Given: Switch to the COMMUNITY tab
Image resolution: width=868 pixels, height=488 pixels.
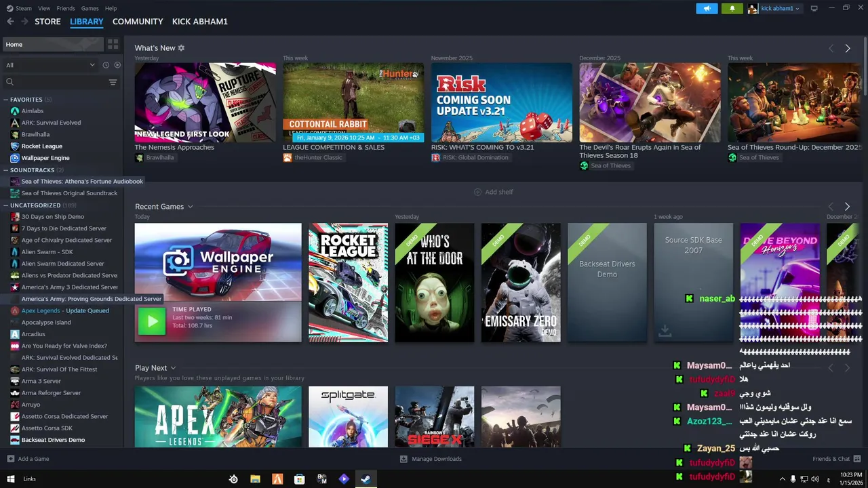Looking at the screenshot, I should pos(138,22).
